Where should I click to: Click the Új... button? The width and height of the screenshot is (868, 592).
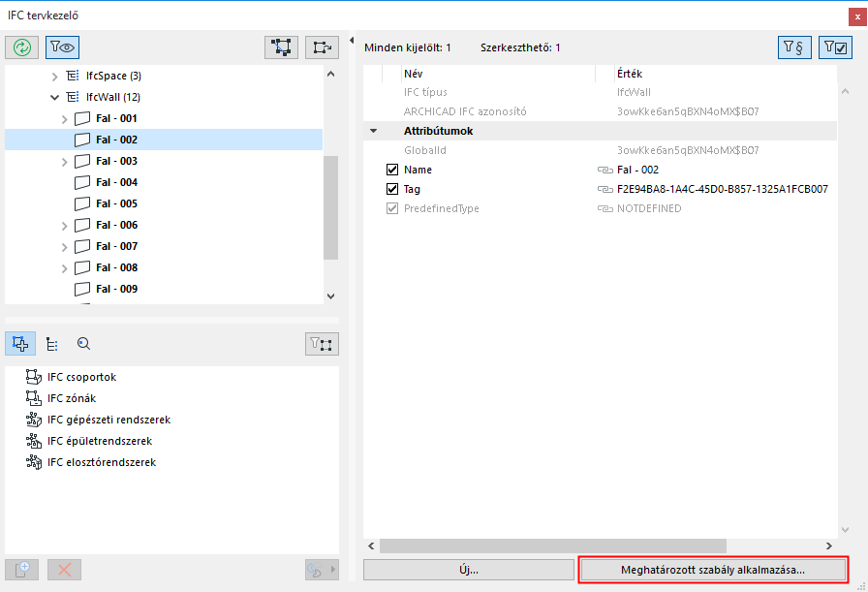[x=468, y=570]
